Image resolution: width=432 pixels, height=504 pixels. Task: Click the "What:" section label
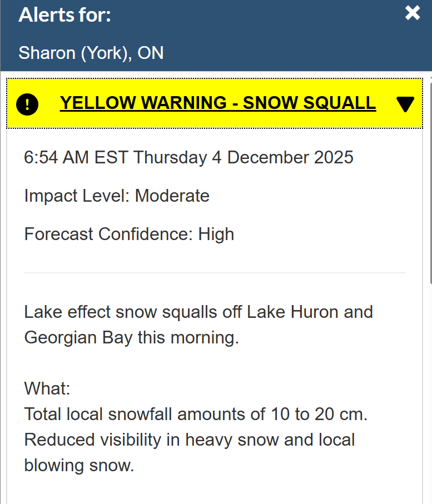tap(47, 388)
